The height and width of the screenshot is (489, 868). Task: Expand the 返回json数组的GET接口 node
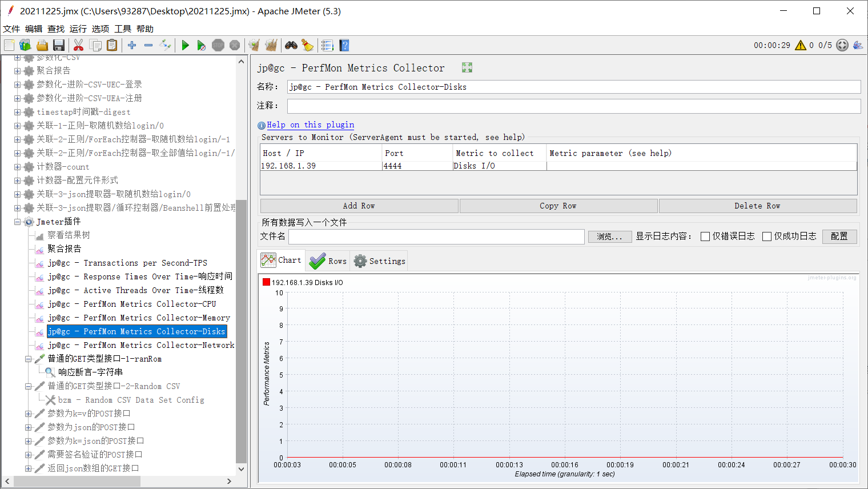coord(28,468)
